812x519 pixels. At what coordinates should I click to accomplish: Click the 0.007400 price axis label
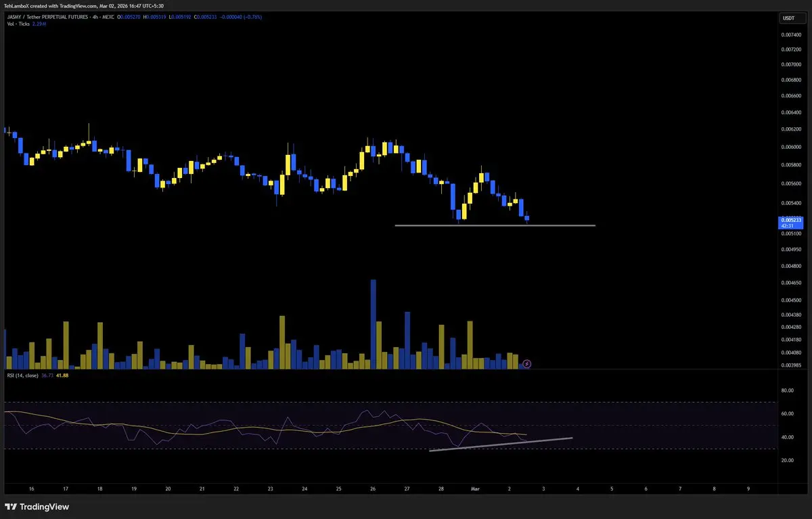point(791,35)
